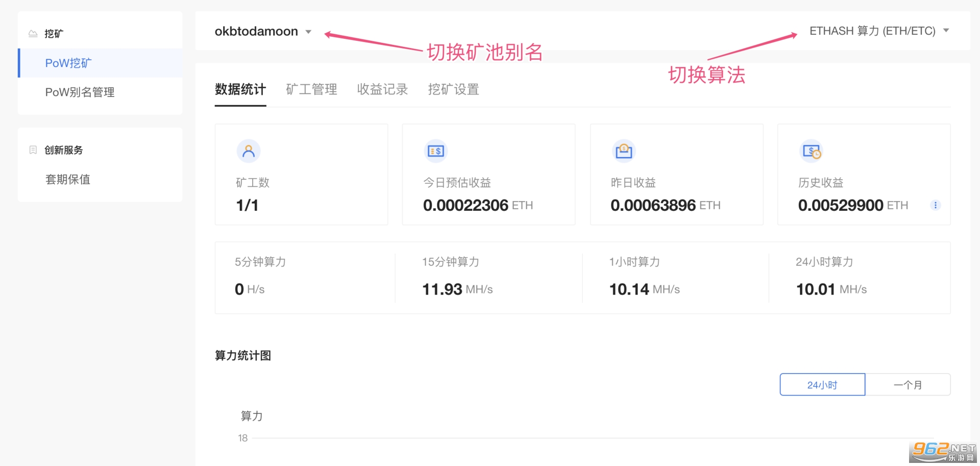The height and width of the screenshot is (466, 980).
Task: Click the 创新服务 sidebar section header
Action: click(x=64, y=150)
